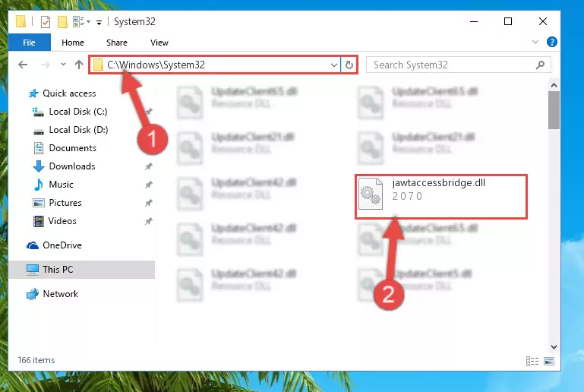Click the pin icon beside Videos
Image resolution: width=584 pixels, height=392 pixels.
pos(149,221)
